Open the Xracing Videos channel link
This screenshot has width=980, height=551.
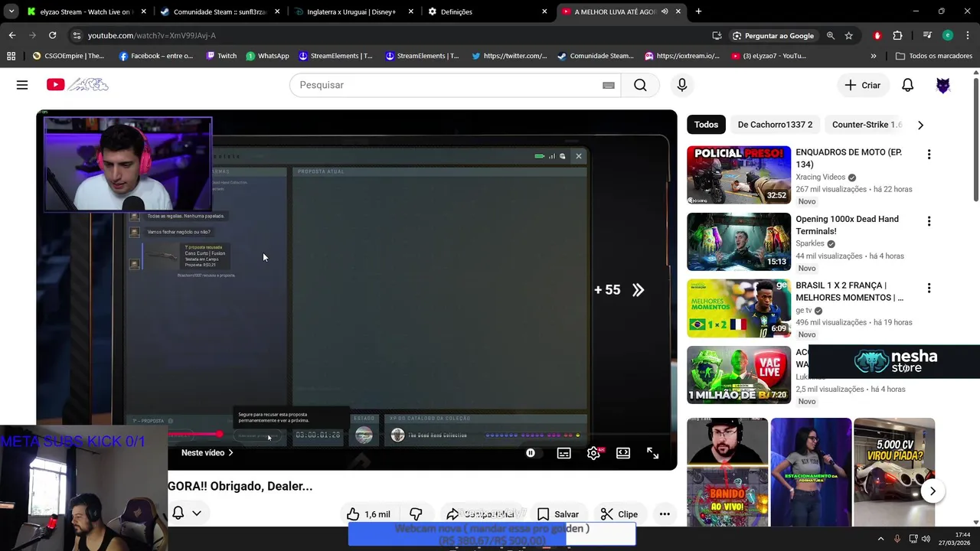tap(820, 177)
